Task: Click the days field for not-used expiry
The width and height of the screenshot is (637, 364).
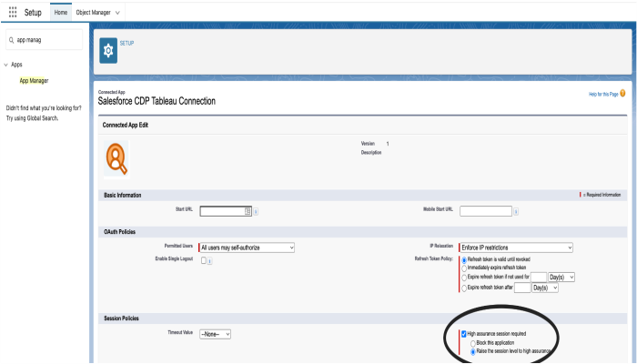Action: [x=539, y=277]
